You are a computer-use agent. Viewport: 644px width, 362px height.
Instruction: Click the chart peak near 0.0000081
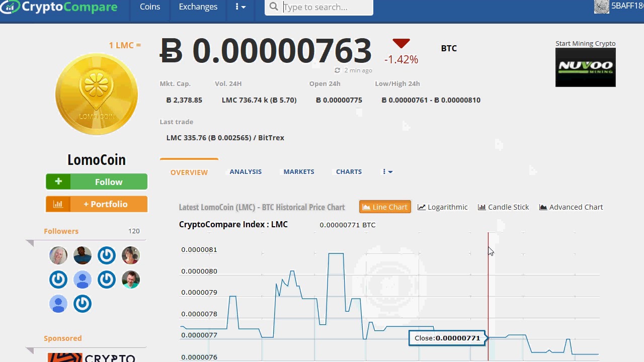(336, 253)
